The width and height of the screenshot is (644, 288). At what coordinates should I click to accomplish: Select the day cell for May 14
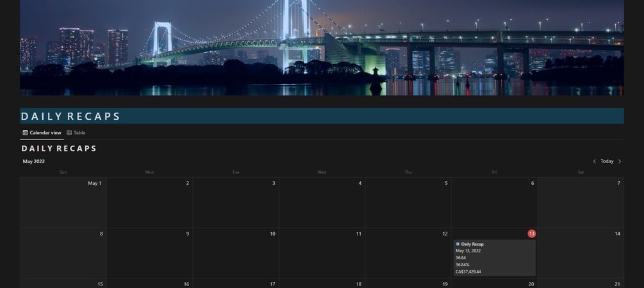pos(581,253)
